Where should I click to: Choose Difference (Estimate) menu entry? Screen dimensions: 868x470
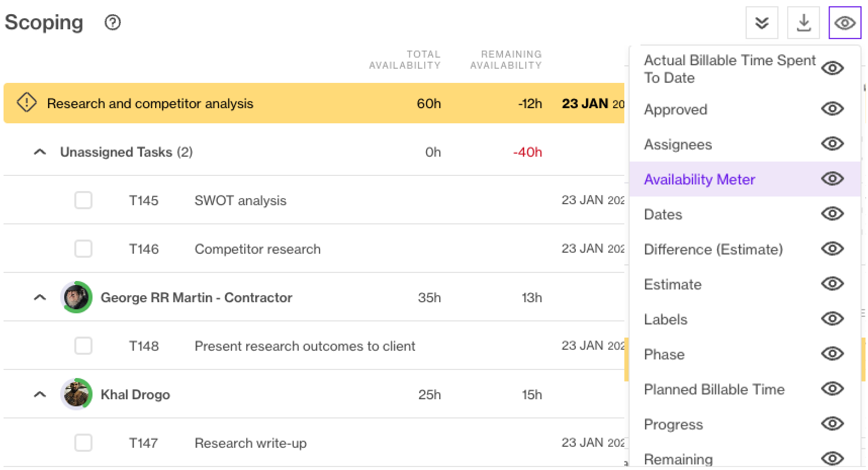click(713, 249)
